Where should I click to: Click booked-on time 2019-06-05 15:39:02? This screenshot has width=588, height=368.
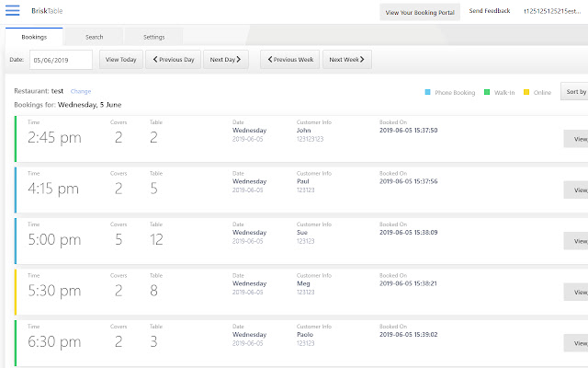click(408, 335)
